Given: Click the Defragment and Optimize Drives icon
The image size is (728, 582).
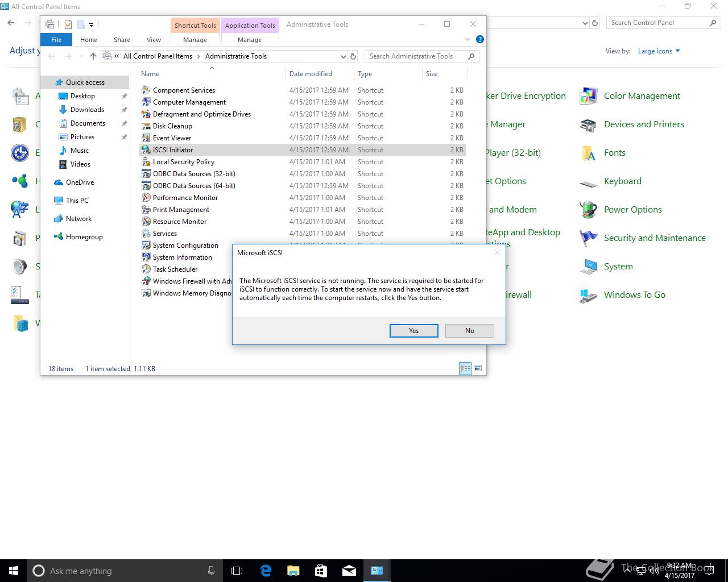Looking at the screenshot, I should coord(146,114).
